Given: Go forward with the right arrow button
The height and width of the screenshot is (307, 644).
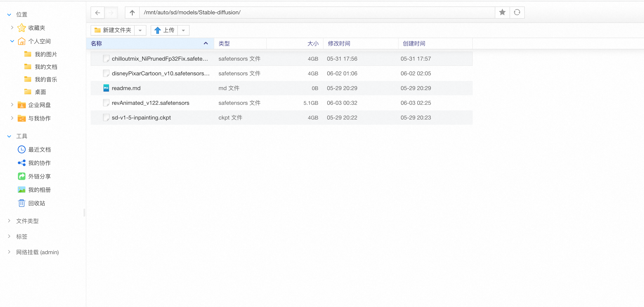Looking at the screenshot, I should pos(111,13).
